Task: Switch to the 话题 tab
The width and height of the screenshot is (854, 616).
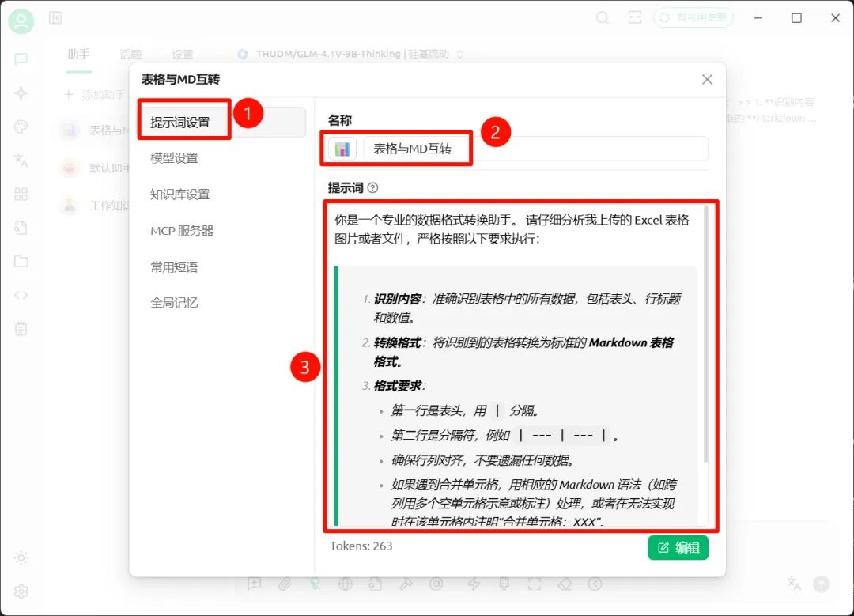Action: 130,55
